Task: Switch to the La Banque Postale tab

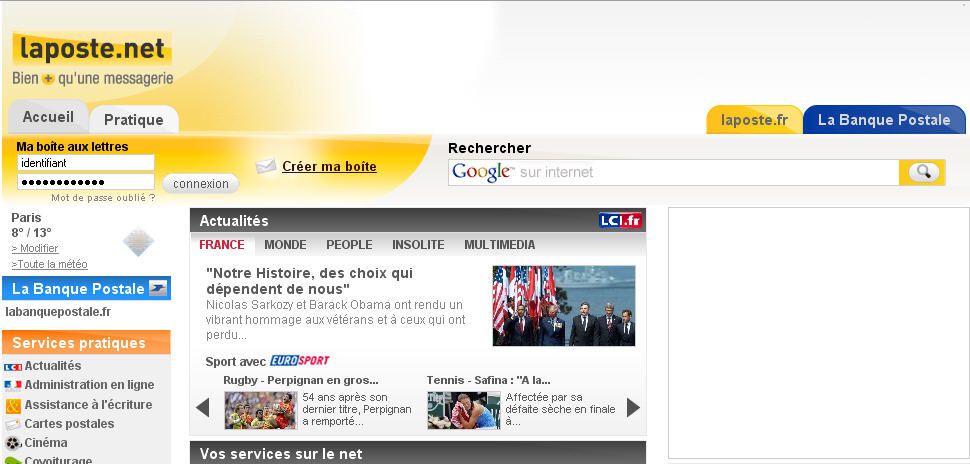Action: (x=884, y=120)
